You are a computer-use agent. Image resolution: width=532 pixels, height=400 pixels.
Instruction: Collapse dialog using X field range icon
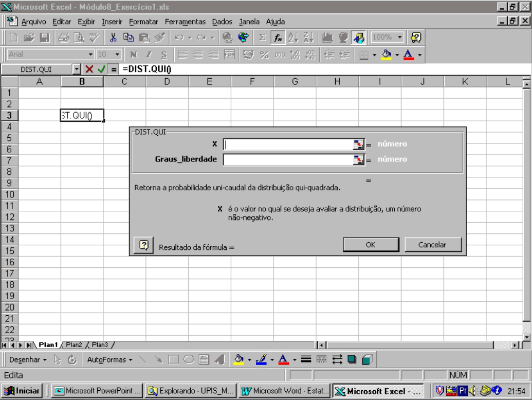(x=358, y=144)
